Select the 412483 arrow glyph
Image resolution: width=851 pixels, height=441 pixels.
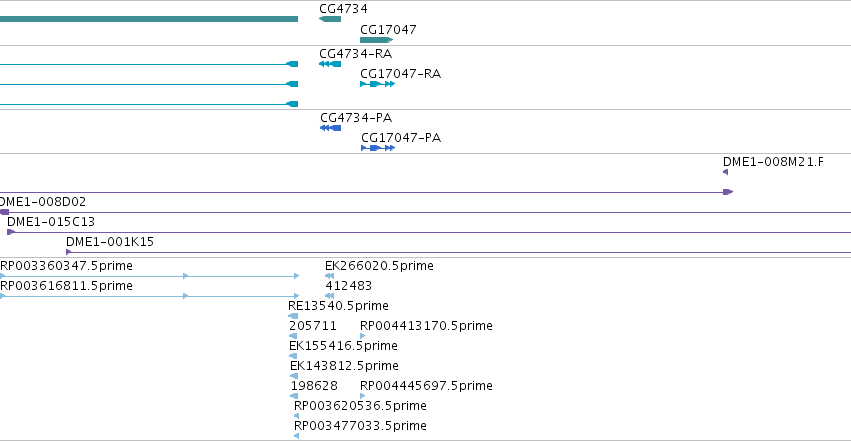(x=329, y=296)
